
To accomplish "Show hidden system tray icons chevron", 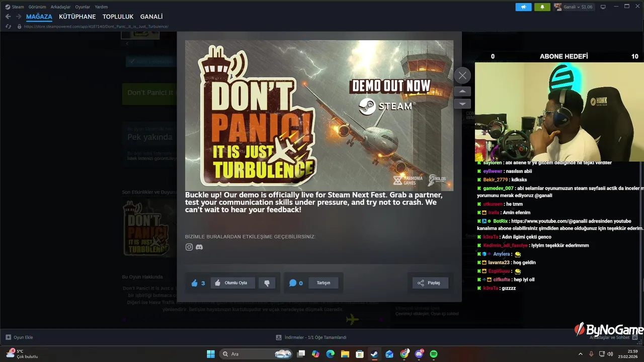I will tap(580, 354).
